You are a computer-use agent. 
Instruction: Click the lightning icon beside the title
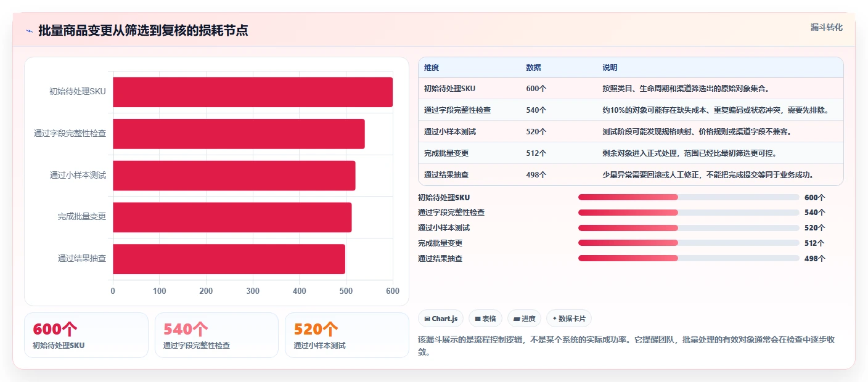pos(29,31)
